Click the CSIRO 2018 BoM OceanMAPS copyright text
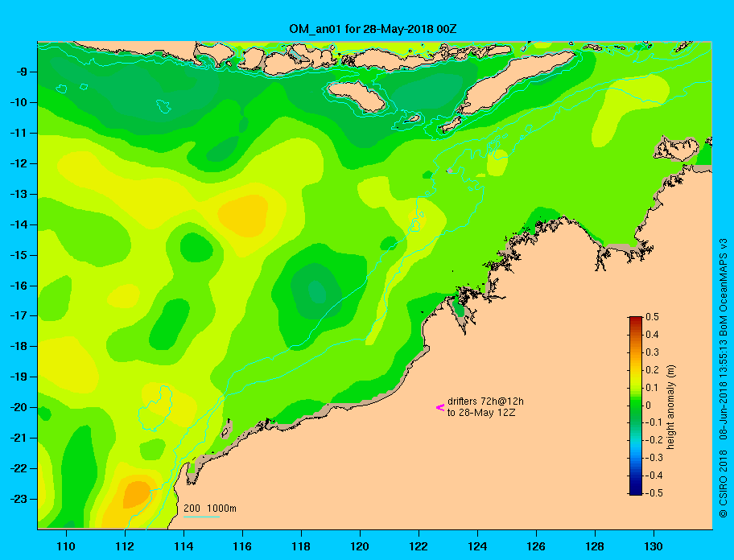 pos(724,377)
